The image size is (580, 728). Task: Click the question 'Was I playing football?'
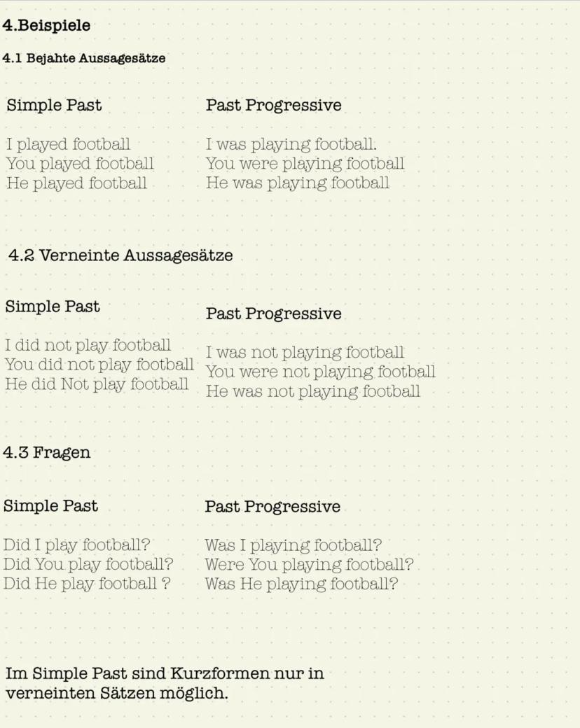[x=293, y=545]
